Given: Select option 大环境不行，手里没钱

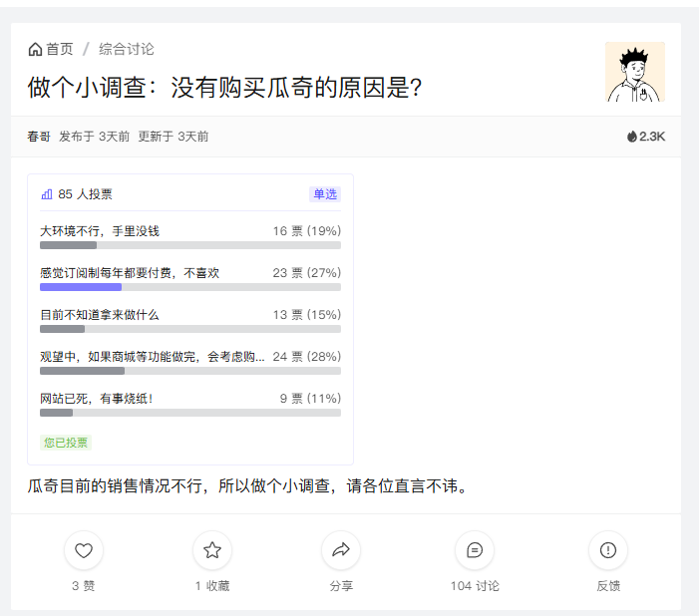Looking at the screenshot, I should tap(100, 231).
